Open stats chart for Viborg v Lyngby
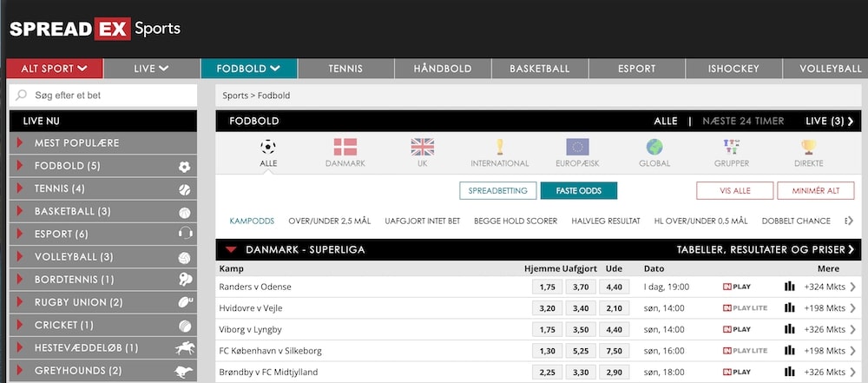Screen dimensions: 868x383 [x=789, y=329]
